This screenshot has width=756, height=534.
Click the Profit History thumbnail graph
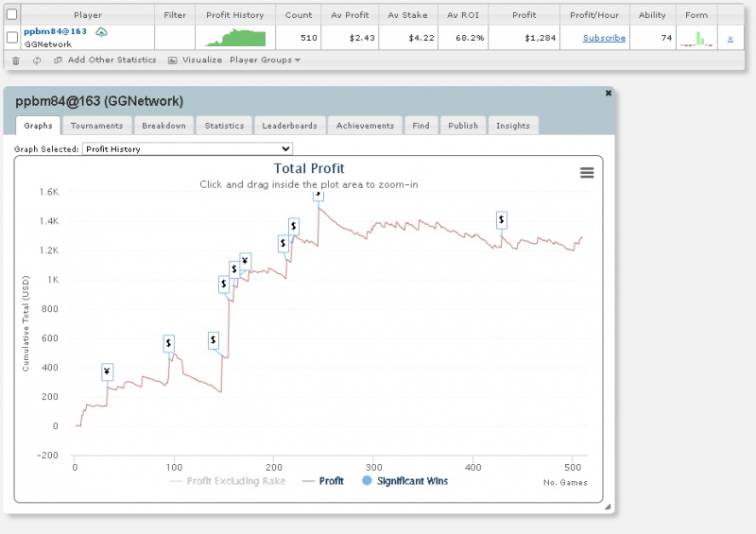235,38
